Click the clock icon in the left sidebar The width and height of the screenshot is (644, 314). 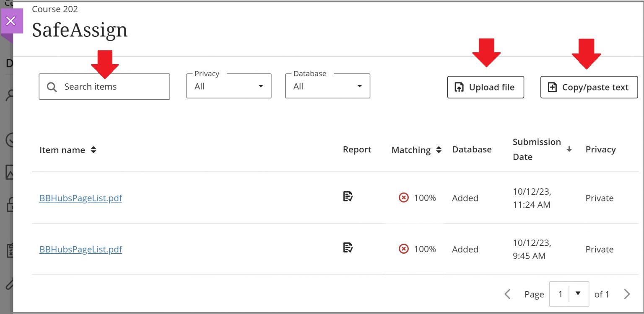click(x=9, y=140)
